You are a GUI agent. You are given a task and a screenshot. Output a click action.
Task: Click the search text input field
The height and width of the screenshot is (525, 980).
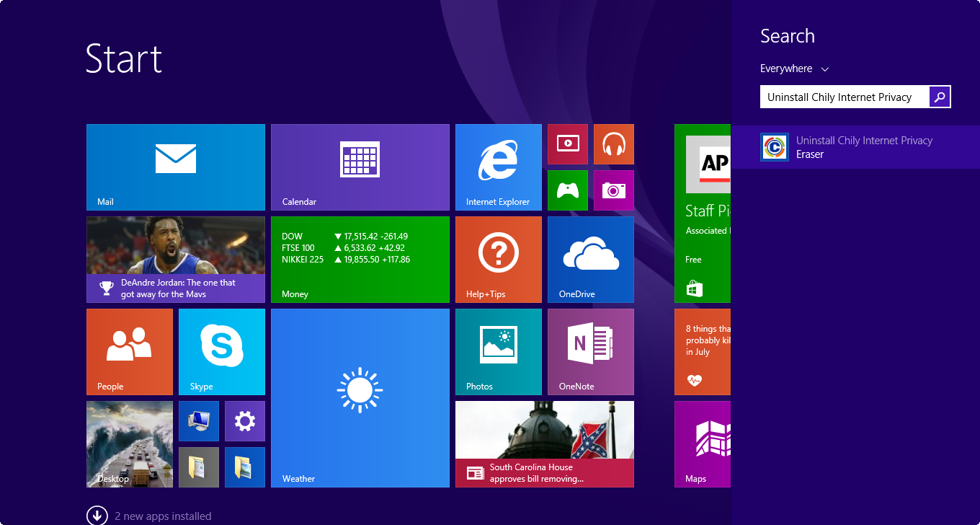tap(845, 97)
